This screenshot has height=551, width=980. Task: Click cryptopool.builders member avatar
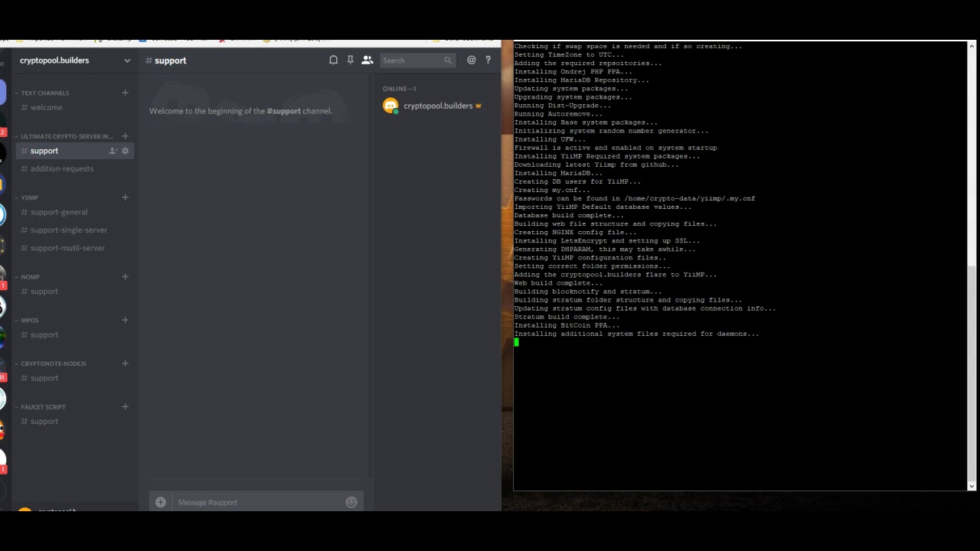point(390,106)
